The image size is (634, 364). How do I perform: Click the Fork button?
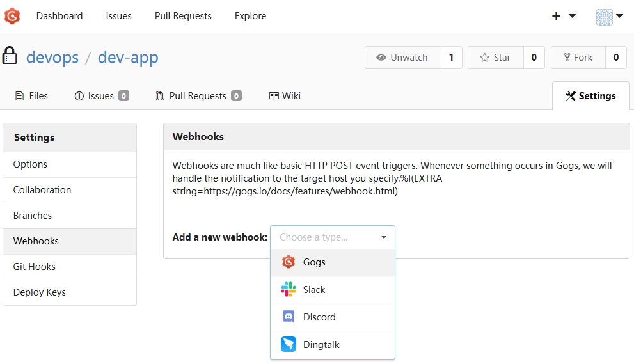[578, 58]
